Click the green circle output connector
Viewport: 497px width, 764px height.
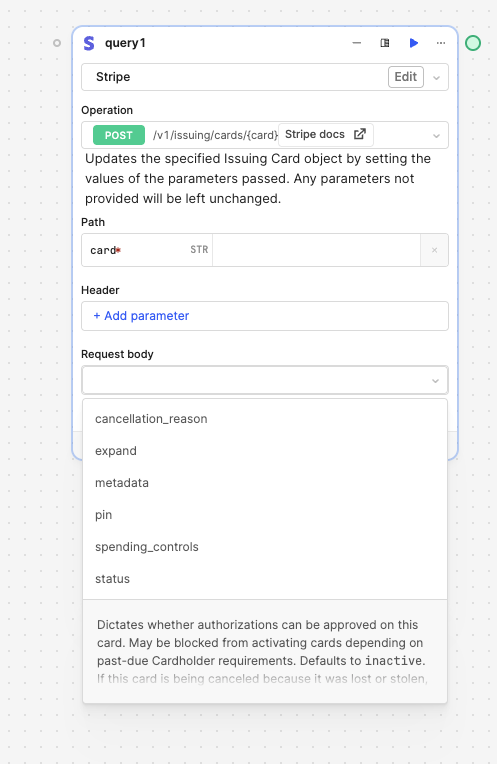[473, 43]
